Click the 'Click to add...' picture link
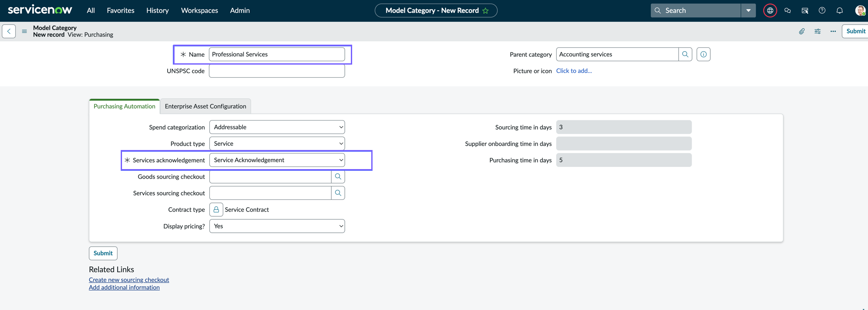Screen dimensions: 868x310 coord(574,71)
